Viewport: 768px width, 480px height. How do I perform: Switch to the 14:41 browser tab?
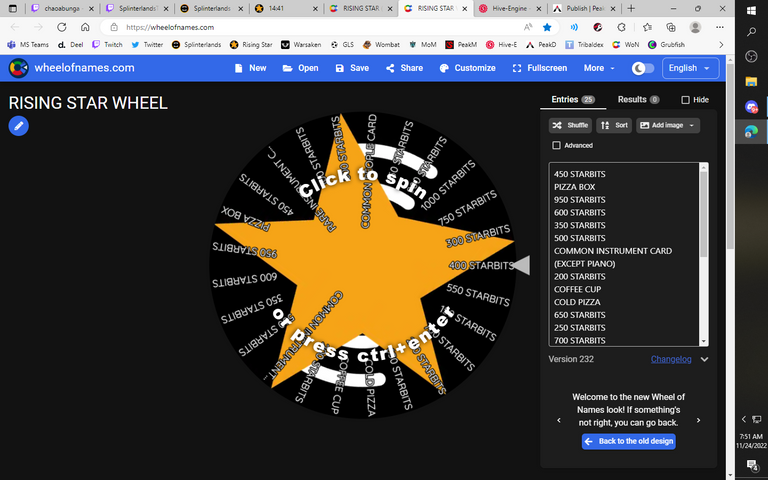tap(286, 8)
